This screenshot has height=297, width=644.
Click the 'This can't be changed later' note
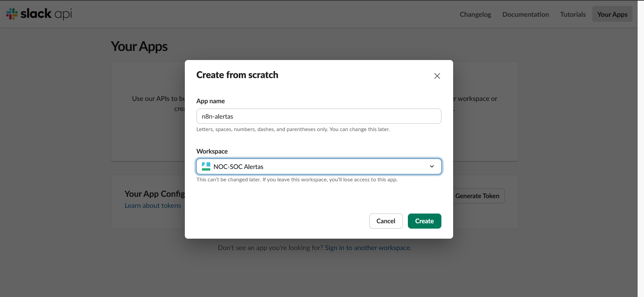click(297, 180)
